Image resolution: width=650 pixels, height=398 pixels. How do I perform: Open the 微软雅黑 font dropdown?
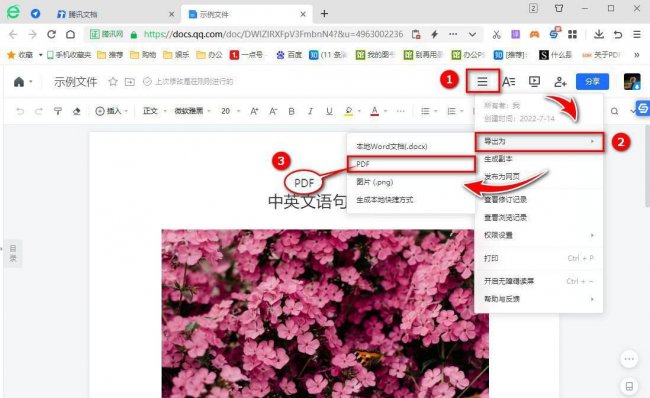coord(192,111)
